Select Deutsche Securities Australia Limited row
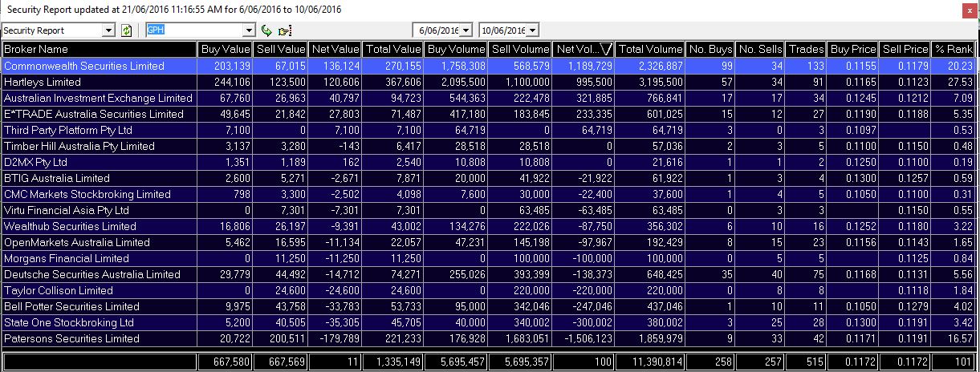Screen dimensions: 980x372 coord(489,274)
